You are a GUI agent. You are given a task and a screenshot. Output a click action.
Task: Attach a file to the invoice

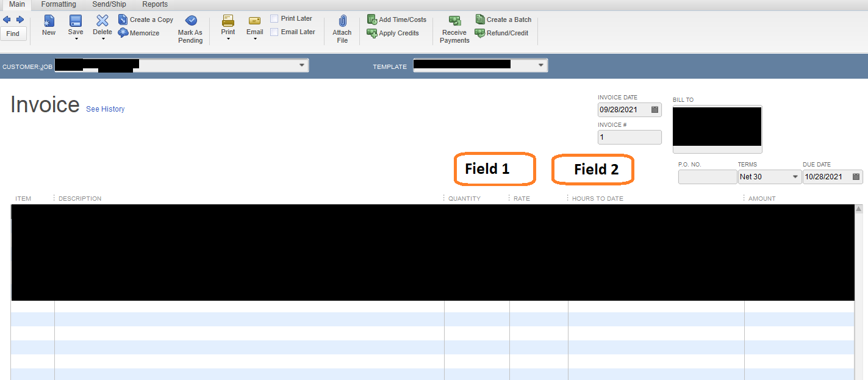(x=342, y=27)
